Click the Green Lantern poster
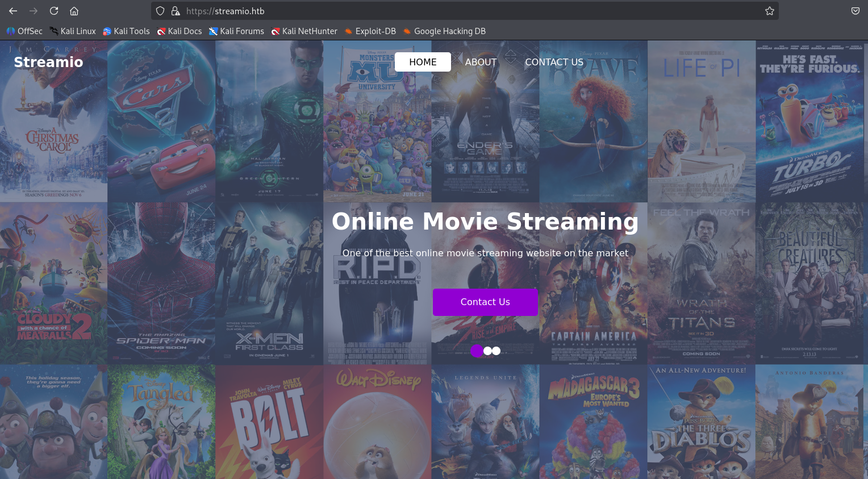The image size is (868, 479). 269,121
